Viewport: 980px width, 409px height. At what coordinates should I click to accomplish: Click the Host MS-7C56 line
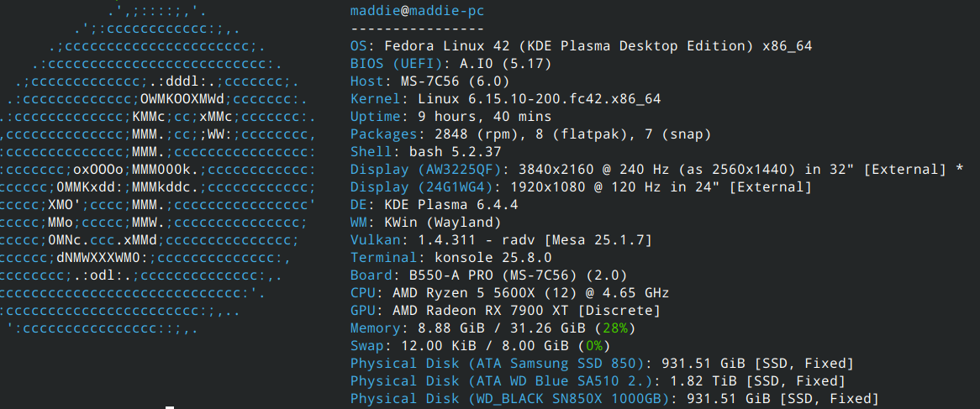[429, 81]
